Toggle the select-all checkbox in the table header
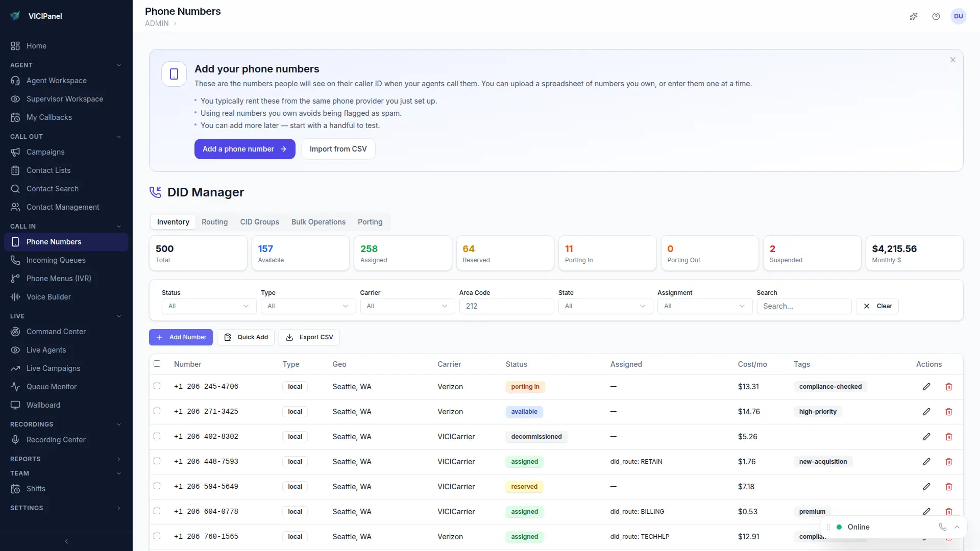Image resolution: width=980 pixels, height=551 pixels. 157,364
